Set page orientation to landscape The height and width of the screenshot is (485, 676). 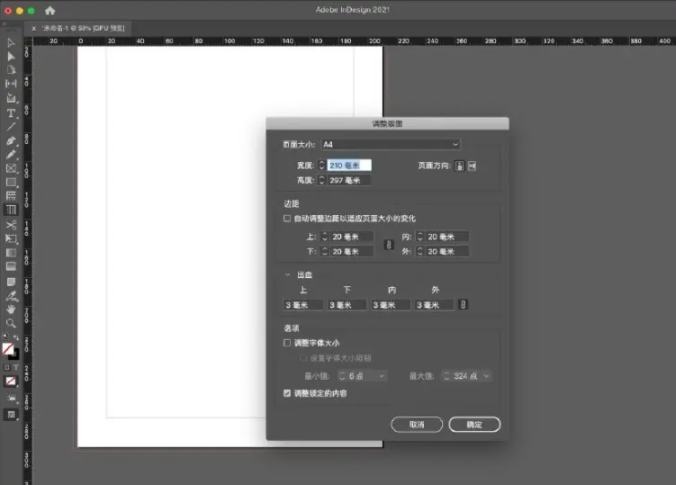[x=472, y=165]
